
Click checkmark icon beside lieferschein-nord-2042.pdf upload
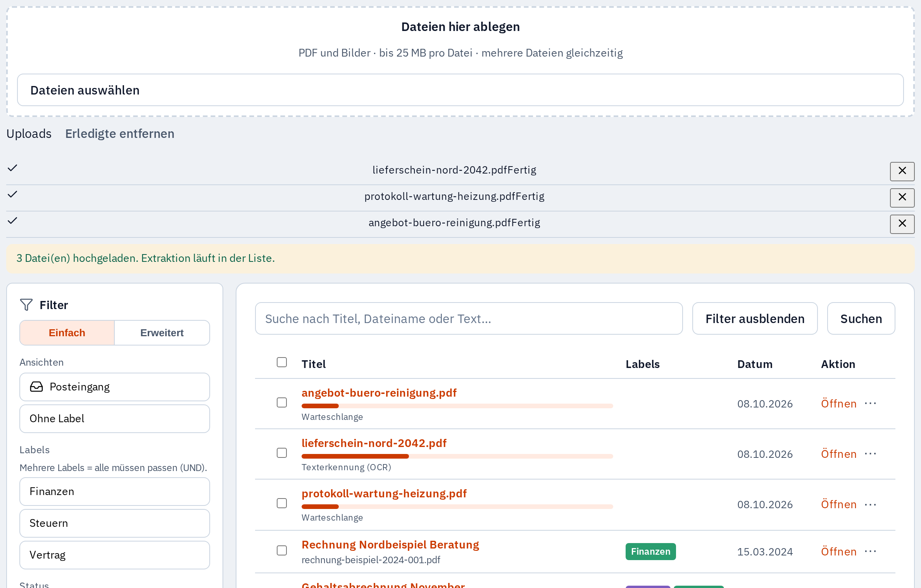pos(12,168)
